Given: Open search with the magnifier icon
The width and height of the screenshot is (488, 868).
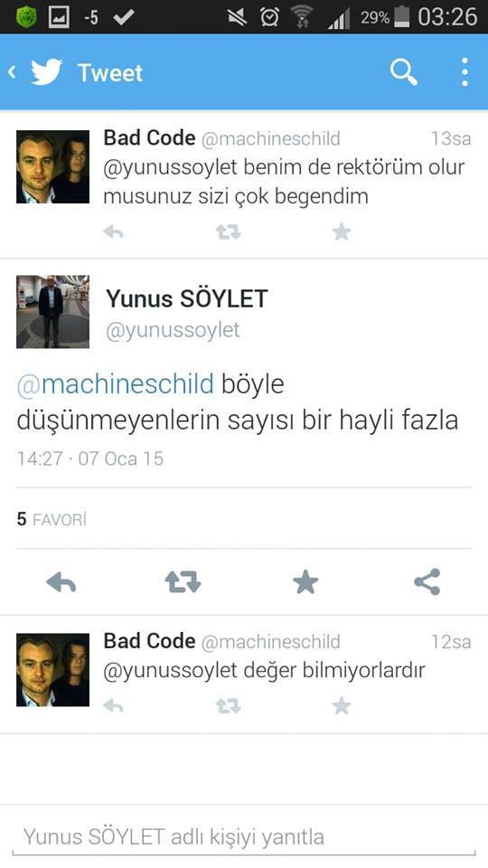Looking at the screenshot, I should [403, 72].
